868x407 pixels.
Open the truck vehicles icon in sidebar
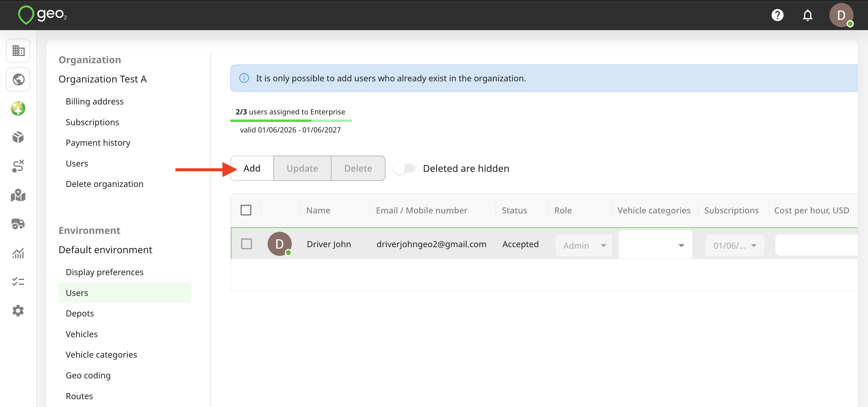coord(18,224)
